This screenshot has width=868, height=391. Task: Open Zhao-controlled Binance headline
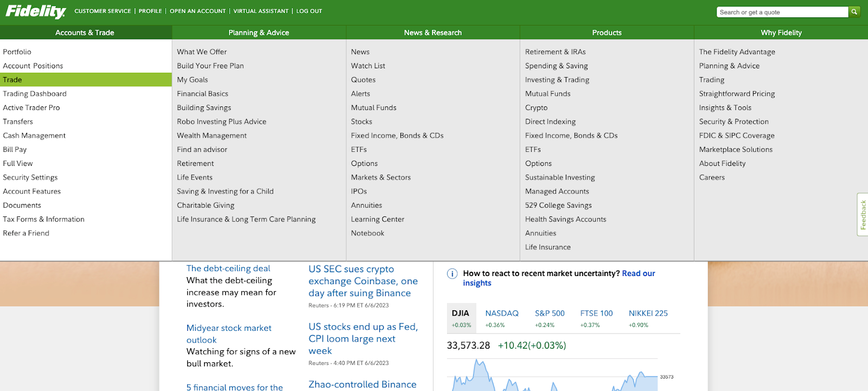tap(363, 384)
